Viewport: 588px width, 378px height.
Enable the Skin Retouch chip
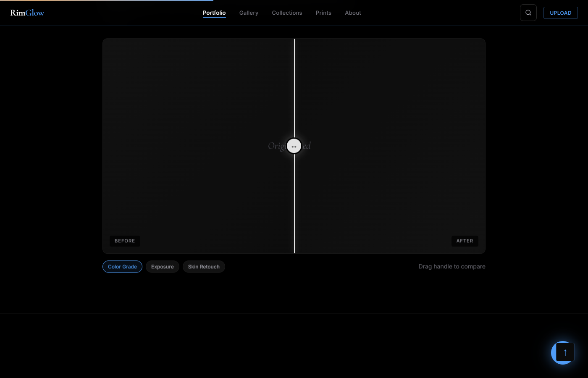coord(204,267)
